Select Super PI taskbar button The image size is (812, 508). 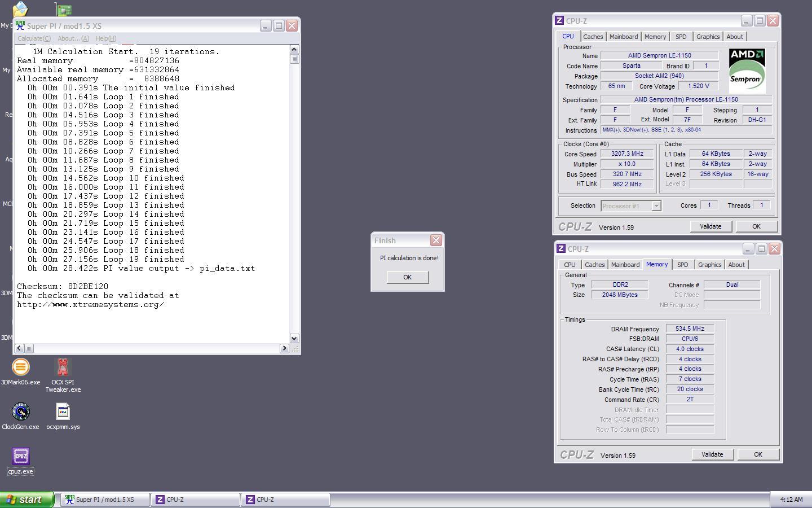coord(105,500)
